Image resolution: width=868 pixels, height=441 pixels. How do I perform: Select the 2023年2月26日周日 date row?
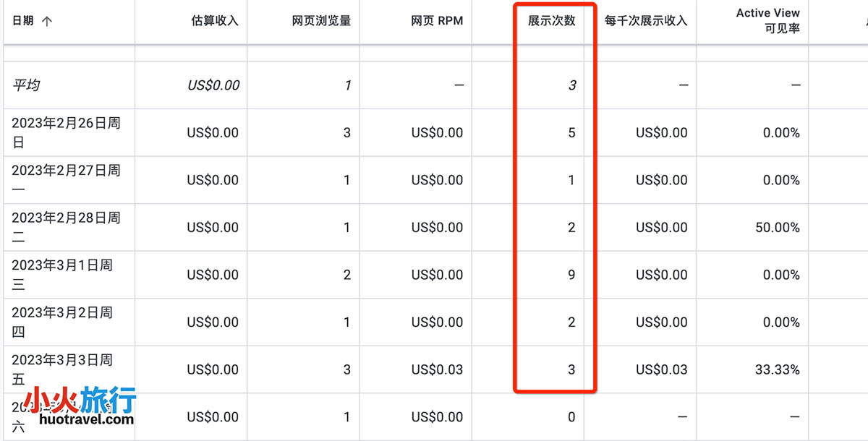tap(66, 132)
